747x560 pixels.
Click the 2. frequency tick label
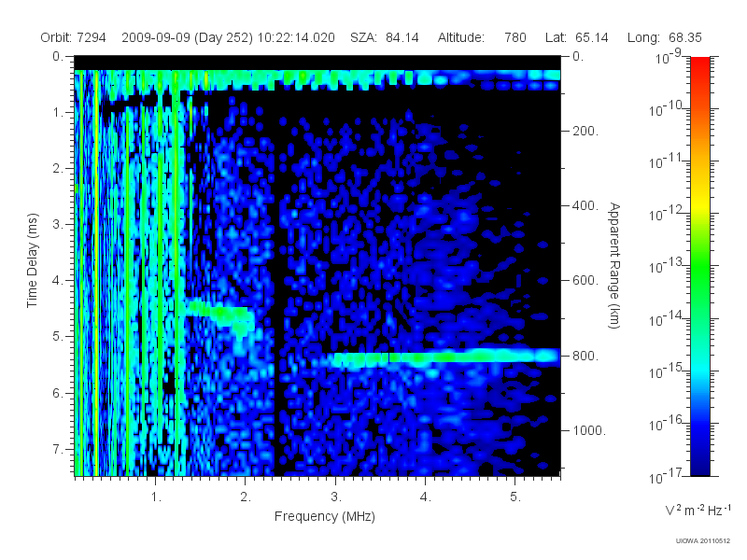point(246,497)
